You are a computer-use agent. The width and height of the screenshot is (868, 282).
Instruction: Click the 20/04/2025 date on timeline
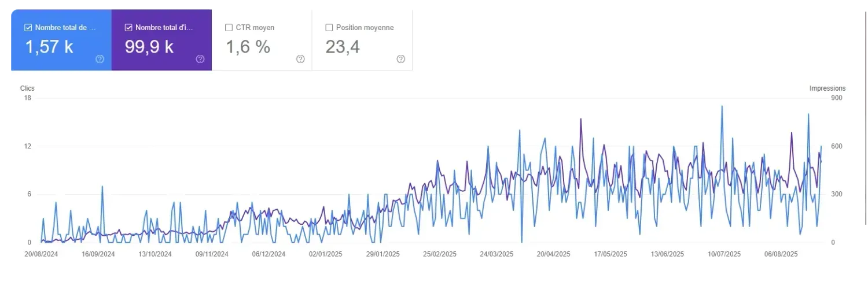click(x=554, y=254)
